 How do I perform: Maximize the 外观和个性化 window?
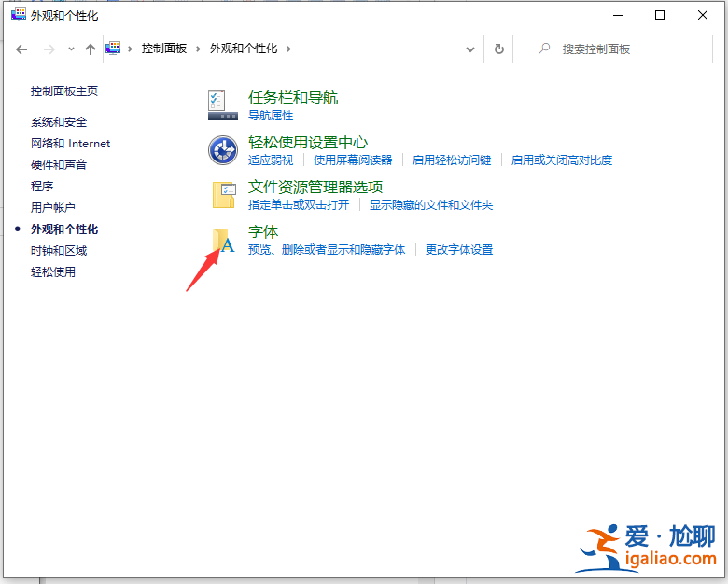pyautogui.click(x=660, y=15)
